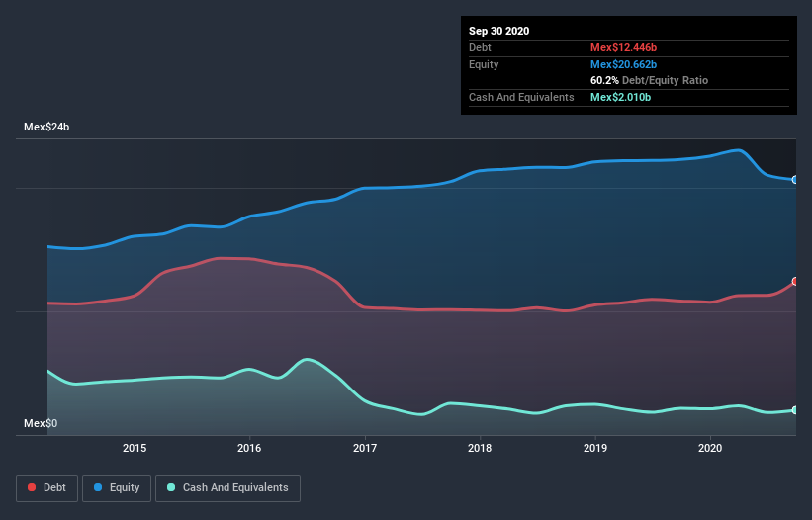Toggle the Equity legend button
The image size is (812, 520).
[117, 488]
